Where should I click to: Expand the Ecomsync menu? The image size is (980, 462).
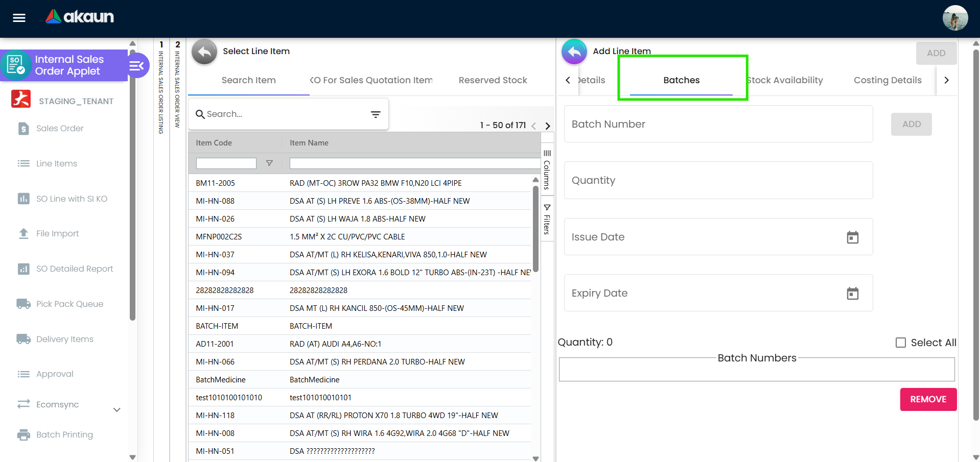point(116,409)
